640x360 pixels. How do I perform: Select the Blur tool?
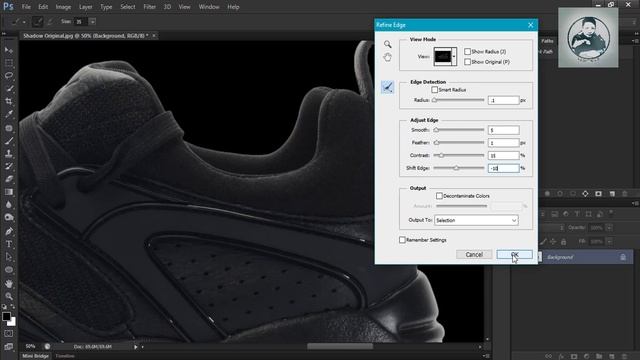tap(9, 204)
